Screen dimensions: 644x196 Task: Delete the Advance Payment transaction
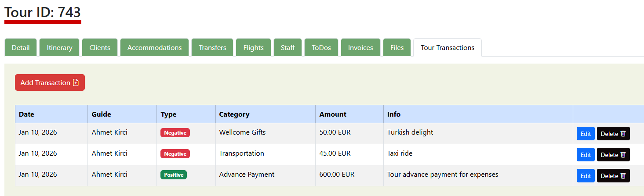(x=613, y=176)
